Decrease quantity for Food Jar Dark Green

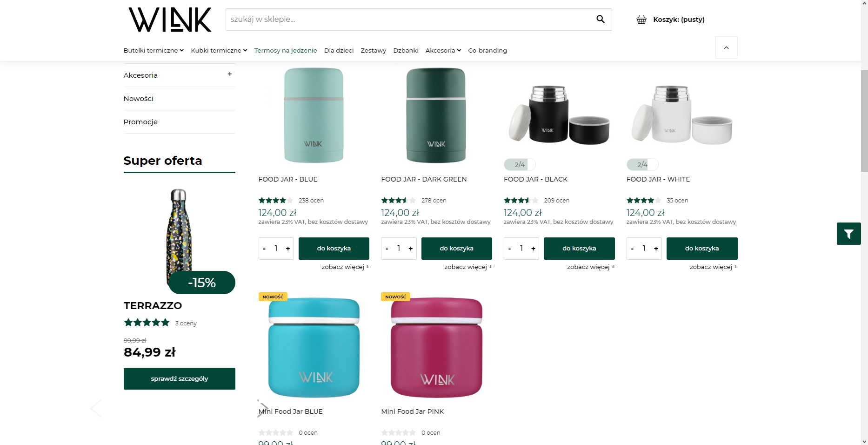click(x=387, y=249)
